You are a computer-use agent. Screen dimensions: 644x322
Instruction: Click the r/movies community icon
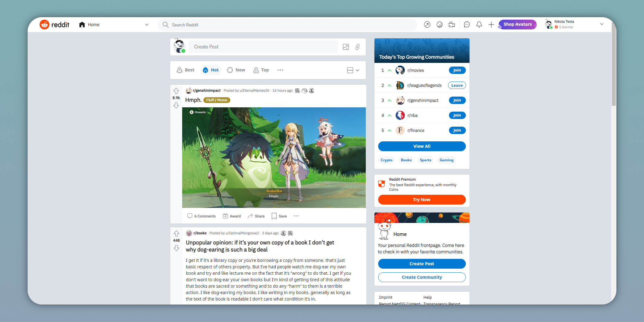pos(400,70)
